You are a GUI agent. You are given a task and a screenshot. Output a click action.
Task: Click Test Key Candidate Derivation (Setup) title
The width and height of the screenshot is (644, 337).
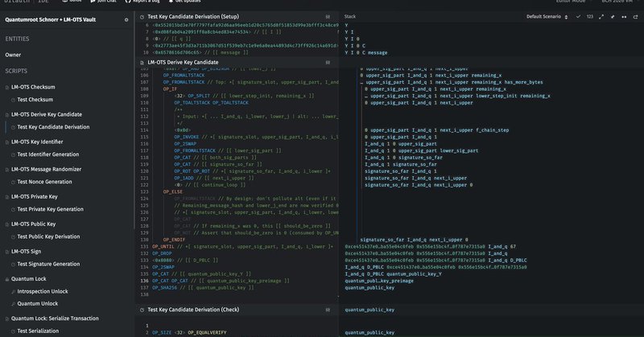pyautogui.click(x=193, y=17)
